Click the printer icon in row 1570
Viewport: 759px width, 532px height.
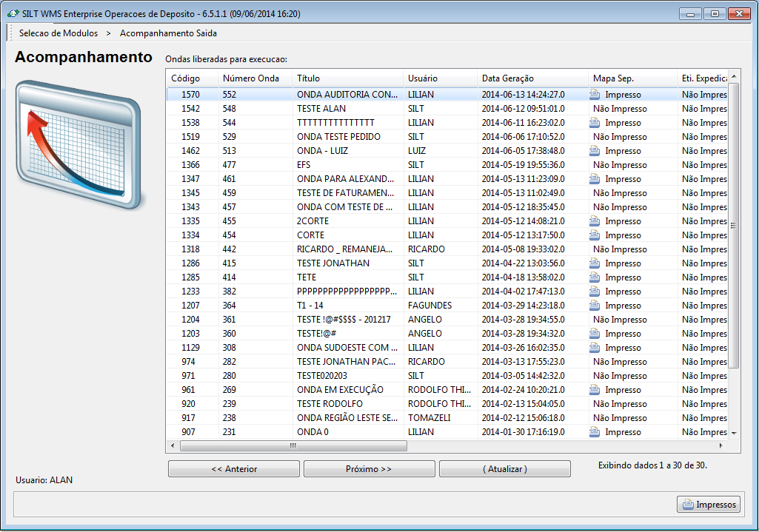[x=595, y=95]
